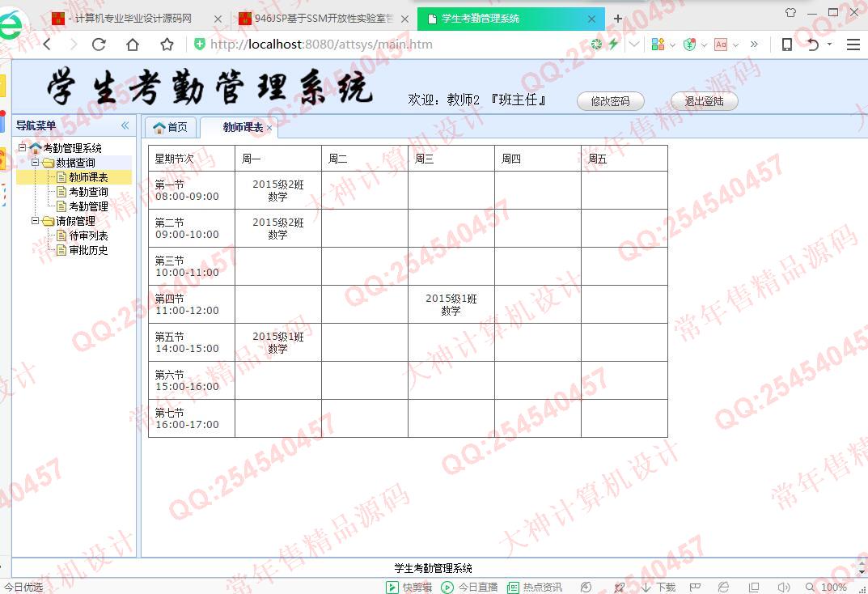This screenshot has height=594, width=868.
Task: Click the home icon in the 首页 tab
Action: pyautogui.click(x=159, y=128)
